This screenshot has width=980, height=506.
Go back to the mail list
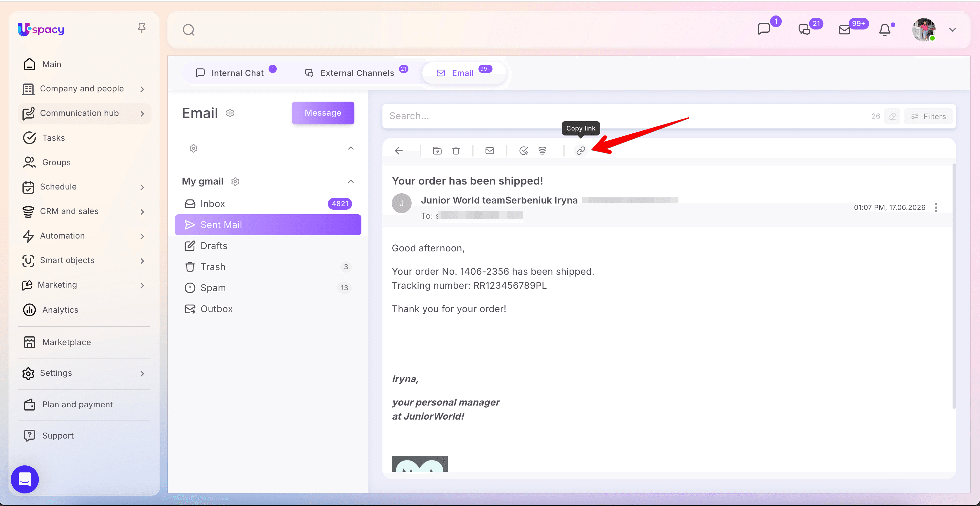pyautogui.click(x=399, y=151)
